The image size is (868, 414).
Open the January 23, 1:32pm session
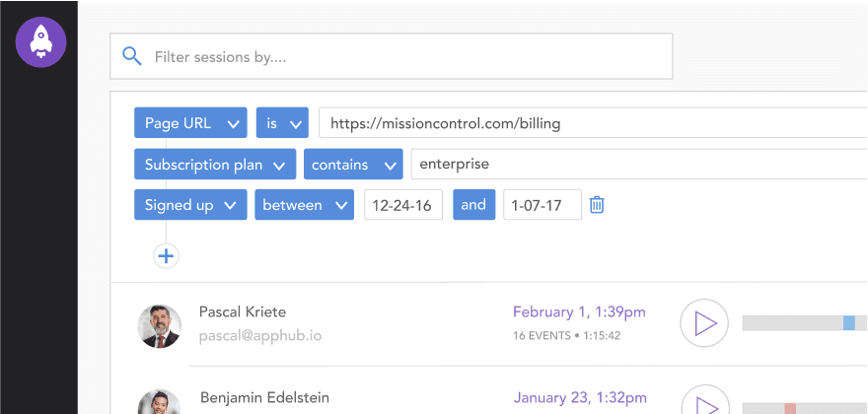[580, 397]
